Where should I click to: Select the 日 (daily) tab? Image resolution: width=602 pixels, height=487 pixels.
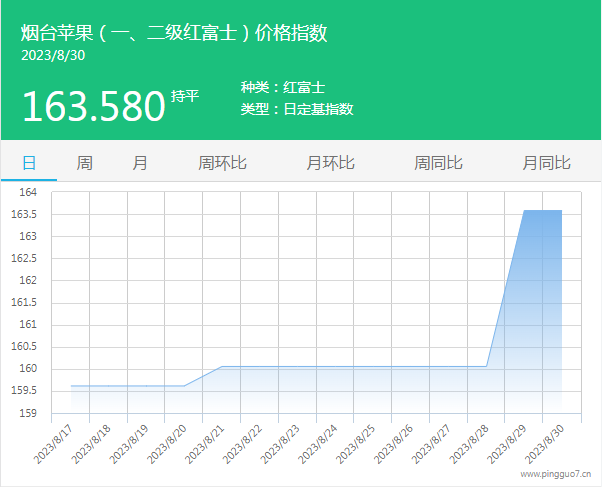tap(29, 163)
